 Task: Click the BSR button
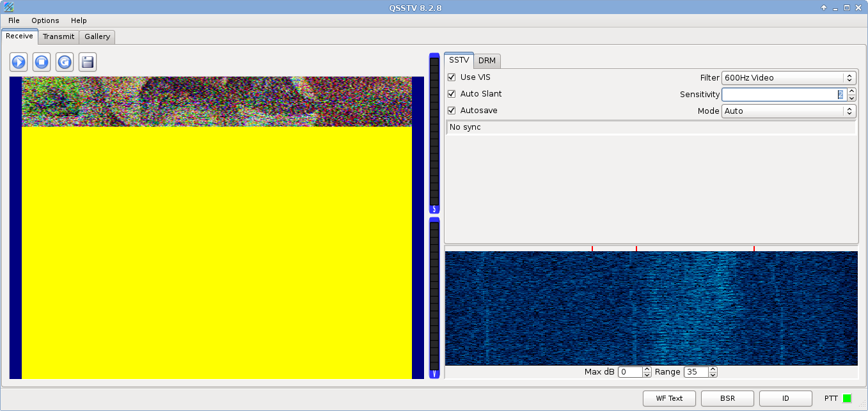point(727,398)
